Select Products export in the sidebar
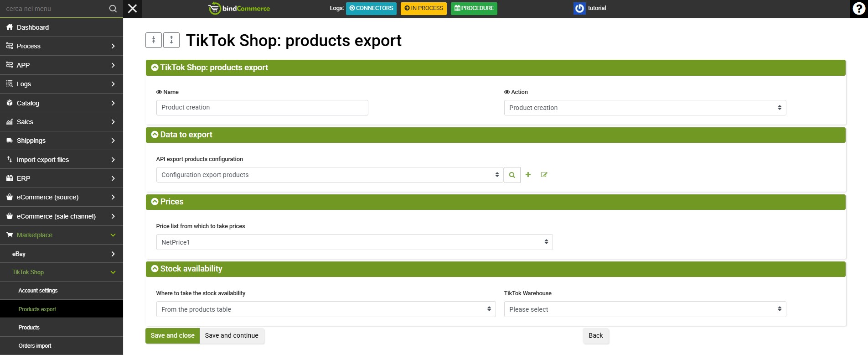 coord(62,309)
